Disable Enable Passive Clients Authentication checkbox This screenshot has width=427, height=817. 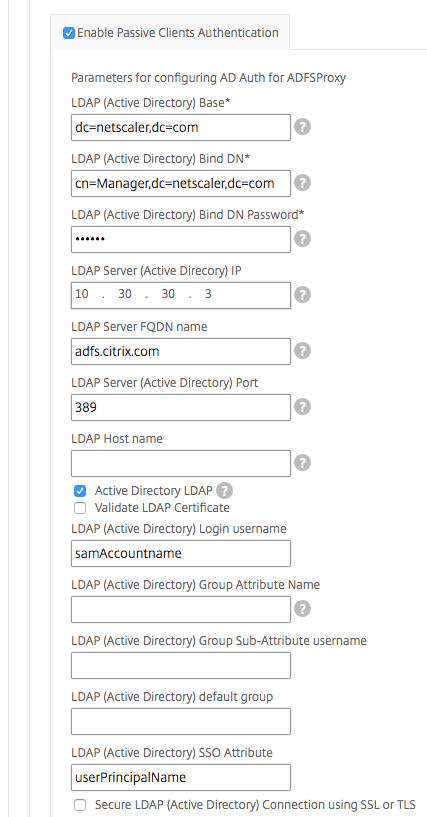click(x=69, y=33)
